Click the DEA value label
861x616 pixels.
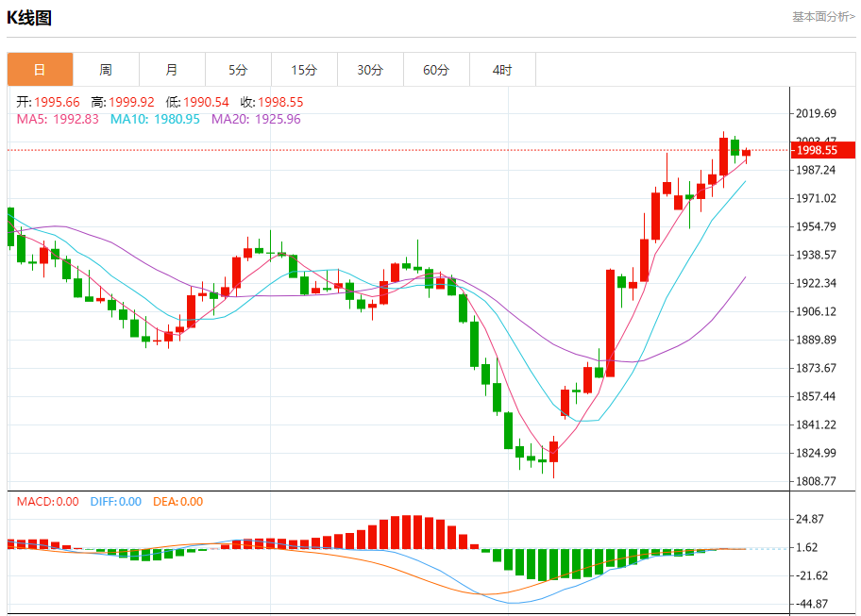click(177, 502)
